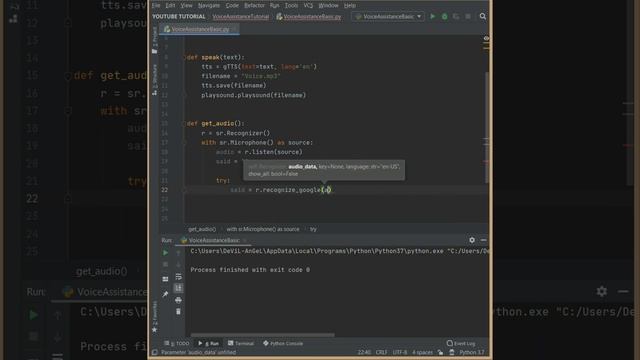The height and width of the screenshot is (360, 640).
Task: Click VoiceAssistanceTutorial breadcrumb
Action: pyautogui.click(x=240, y=16)
